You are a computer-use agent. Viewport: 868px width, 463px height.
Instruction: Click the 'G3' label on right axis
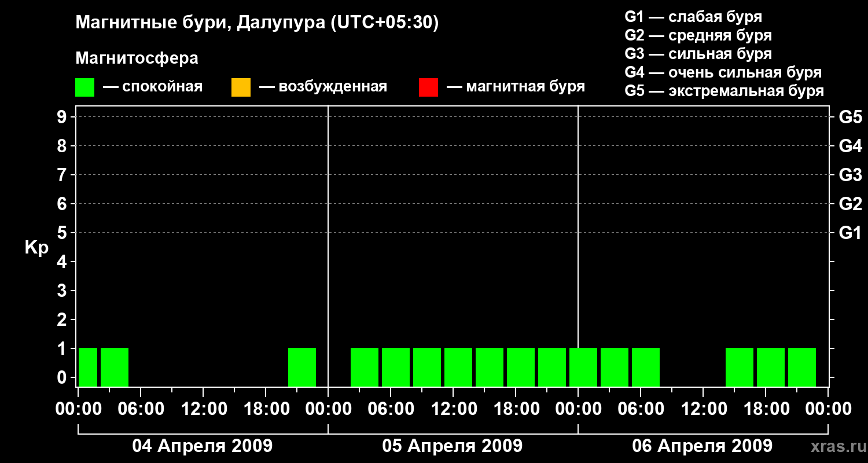[x=851, y=175]
